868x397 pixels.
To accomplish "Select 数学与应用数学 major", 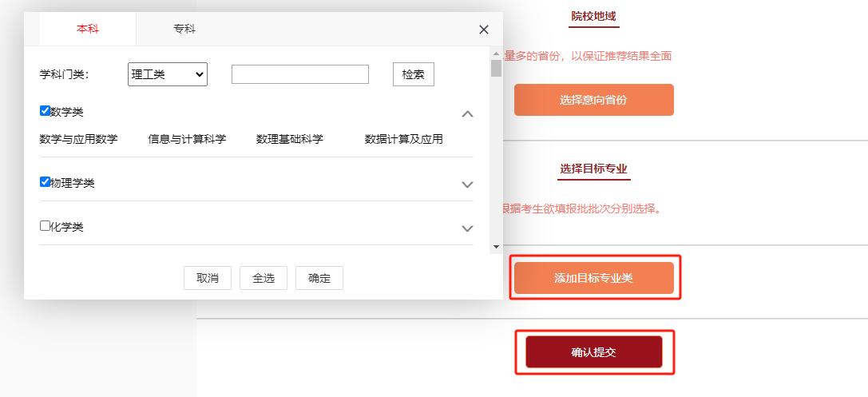I will (78, 139).
